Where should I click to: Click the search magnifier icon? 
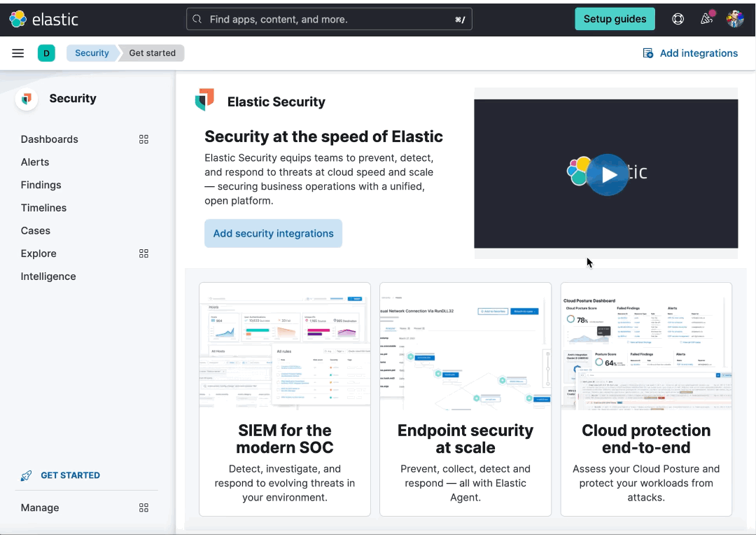point(197,20)
